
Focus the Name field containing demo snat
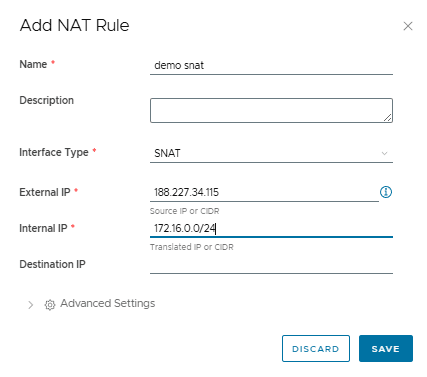(x=271, y=65)
